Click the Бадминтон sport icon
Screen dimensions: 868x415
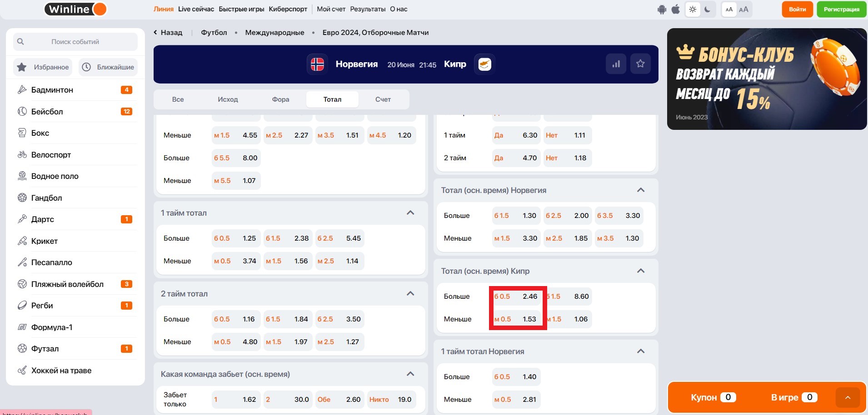point(22,90)
